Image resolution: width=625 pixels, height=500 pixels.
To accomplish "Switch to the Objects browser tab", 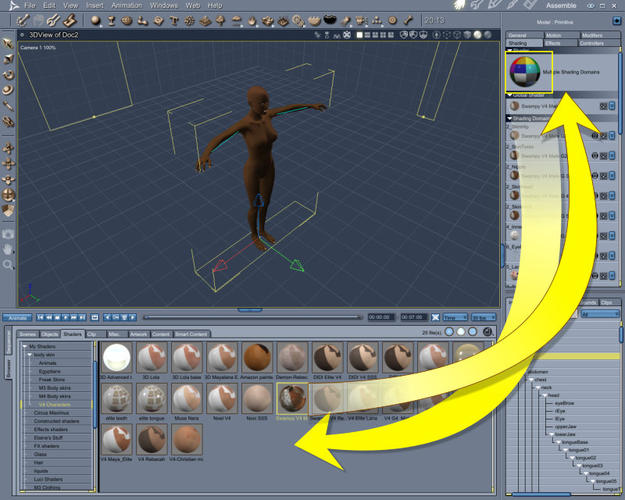I will pyautogui.click(x=50, y=334).
